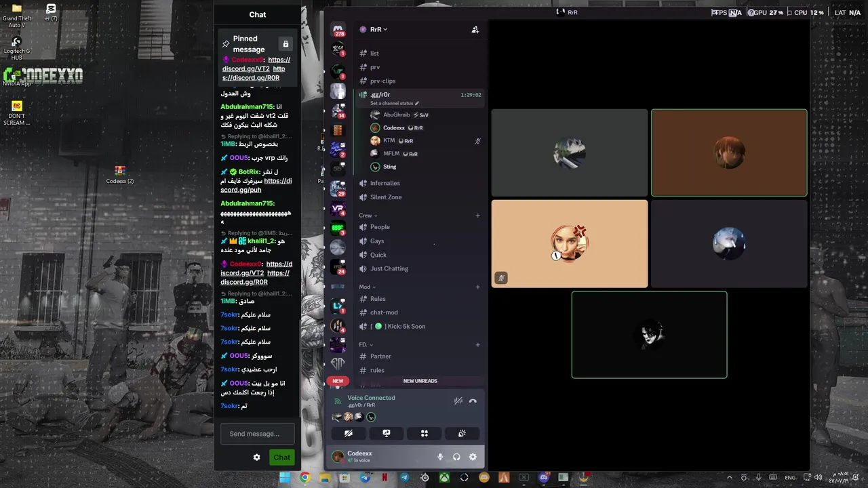Click the red NEW mentions pill
The image size is (868, 488).
pyautogui.click(x=338, y=381)
